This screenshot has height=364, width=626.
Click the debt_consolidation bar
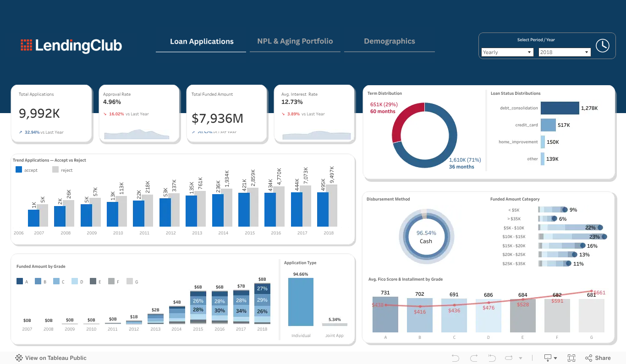click(x=560, y=108)
